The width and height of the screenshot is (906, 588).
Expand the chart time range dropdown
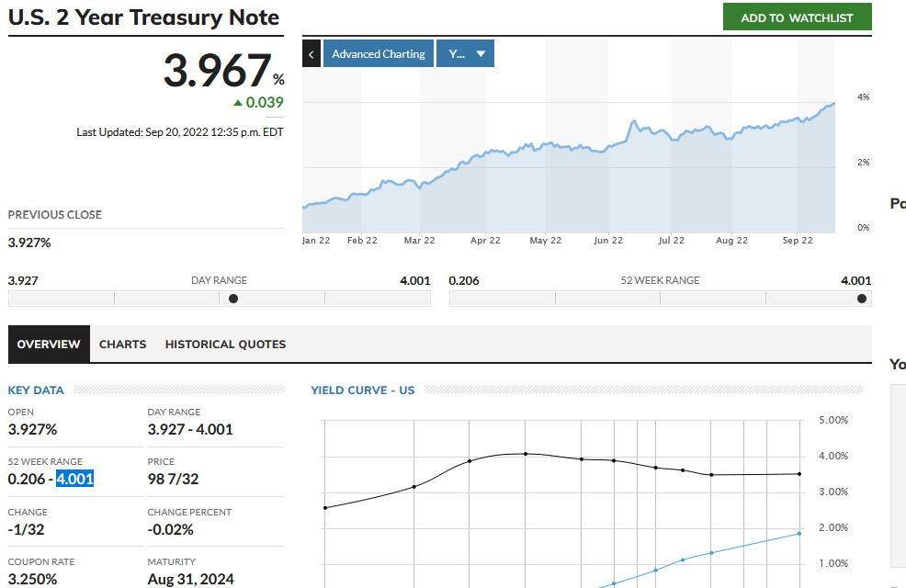coord(465,54)
